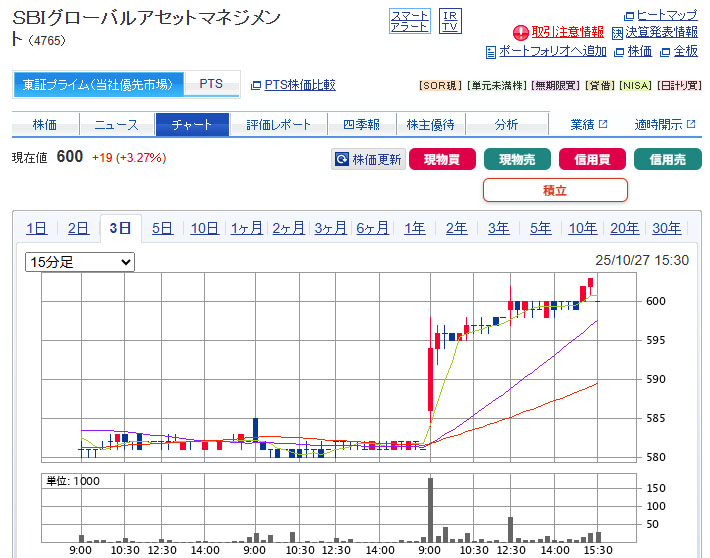
Task: Open 全板 full order book
Action: 685,51
